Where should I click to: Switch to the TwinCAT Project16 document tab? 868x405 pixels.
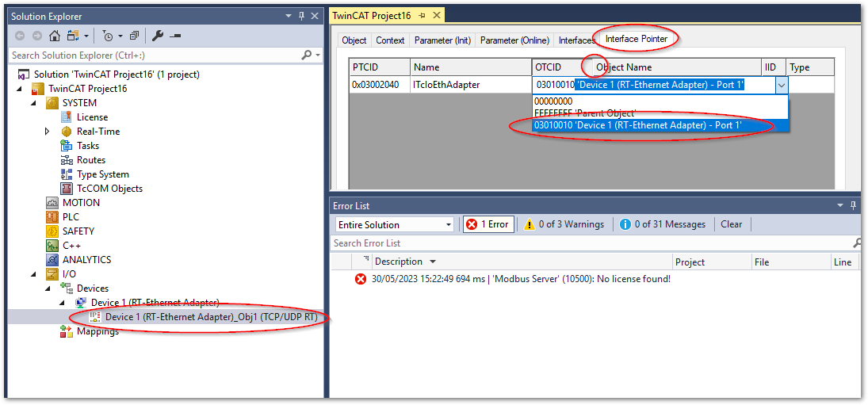[x=372, y=16]
